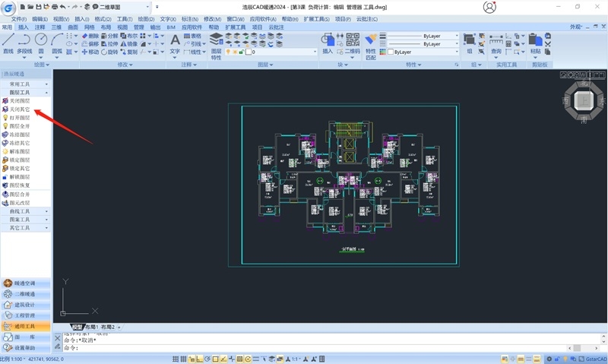Toggle the 锁定图层 lock layer tool
The width and height of the screenshot is (608, 364).
pos(20,160)
